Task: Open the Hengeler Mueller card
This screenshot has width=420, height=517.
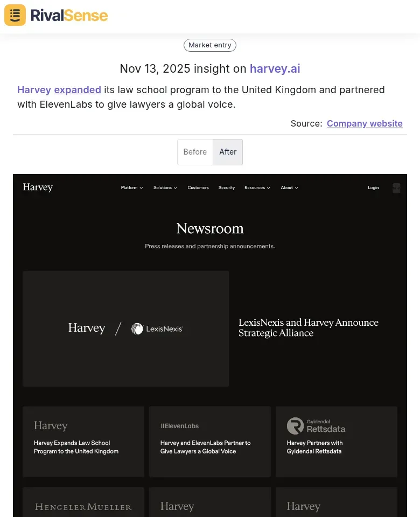Action: tap(83, 502)
